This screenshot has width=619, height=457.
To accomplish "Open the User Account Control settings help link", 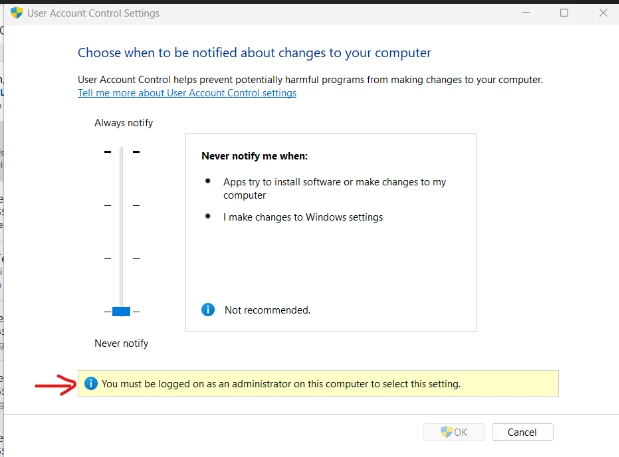I will (x=187, y=93).
